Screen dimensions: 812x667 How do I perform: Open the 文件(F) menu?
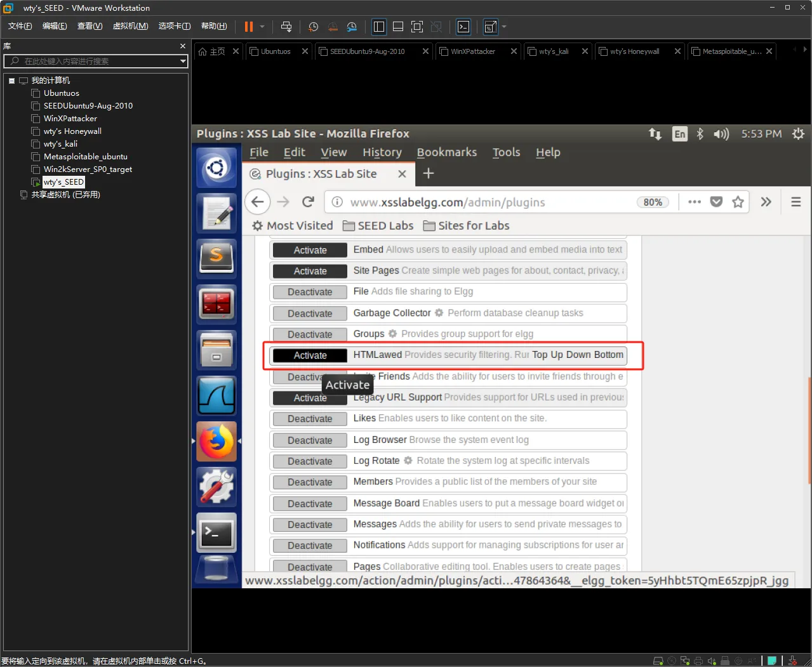[x=20, y=26]
